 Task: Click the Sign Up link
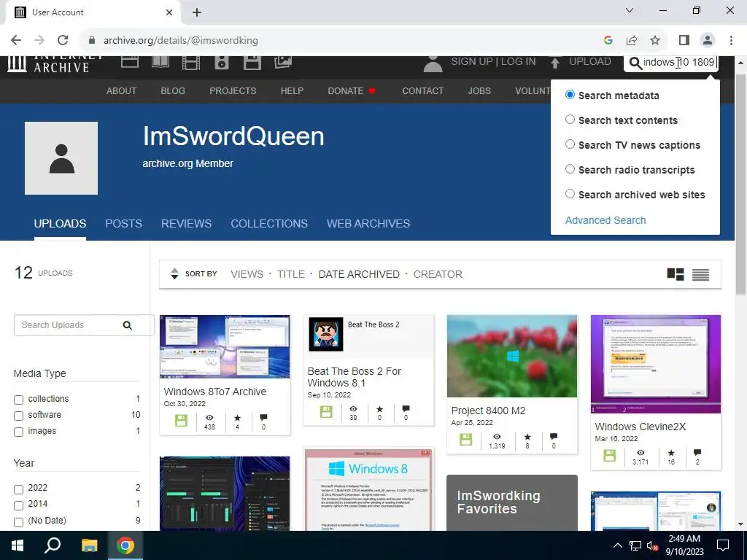[x=471, y=61]
